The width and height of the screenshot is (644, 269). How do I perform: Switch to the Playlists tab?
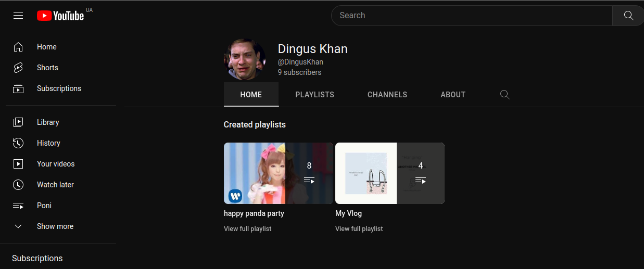(x=314, y=95)
